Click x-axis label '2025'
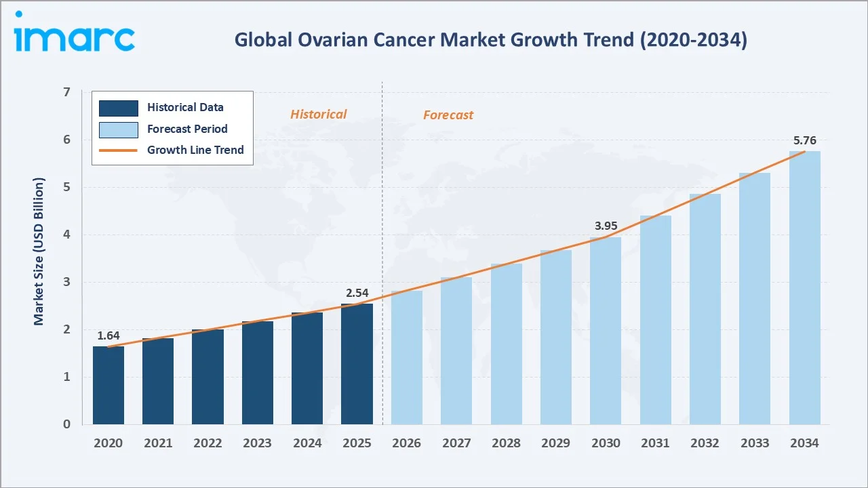This screenshot has height=488, width=868. click(357, 443)
